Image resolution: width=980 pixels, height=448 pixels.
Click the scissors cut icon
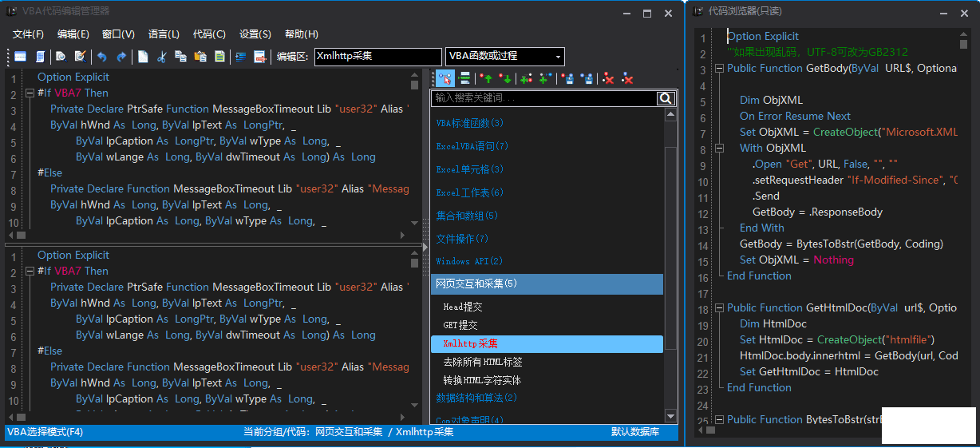(x=162, y=57)
